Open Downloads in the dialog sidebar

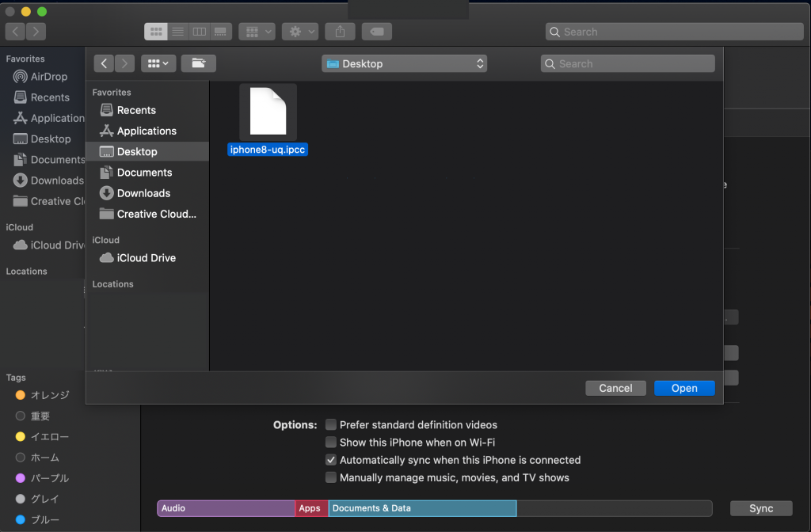[147, 193]
